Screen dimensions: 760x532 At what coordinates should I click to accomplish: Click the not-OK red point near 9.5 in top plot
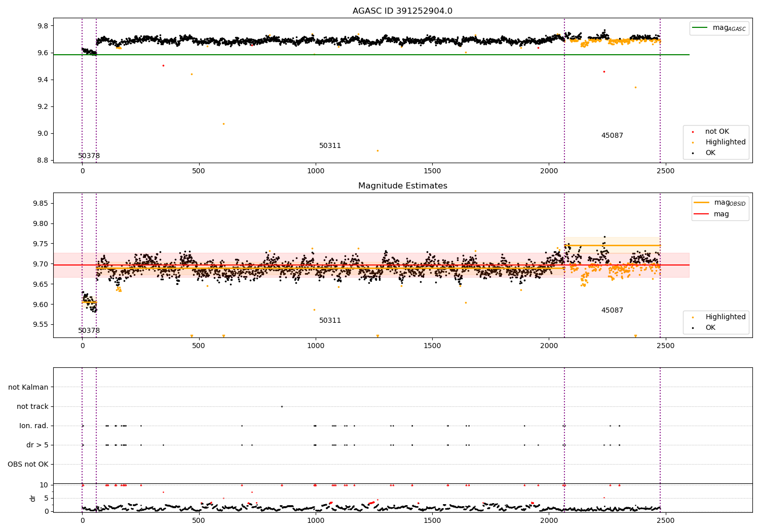tap(163, 65)
